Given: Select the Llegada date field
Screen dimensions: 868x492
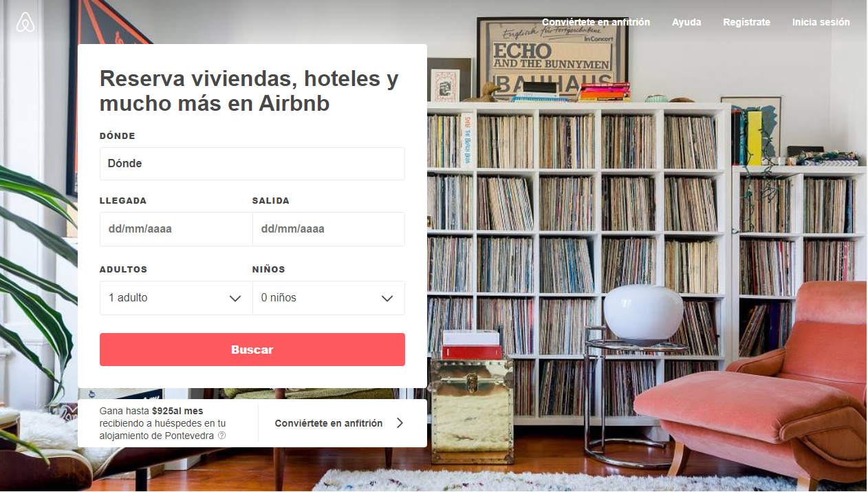Looking at the screenshot, I should coord(176,229).
